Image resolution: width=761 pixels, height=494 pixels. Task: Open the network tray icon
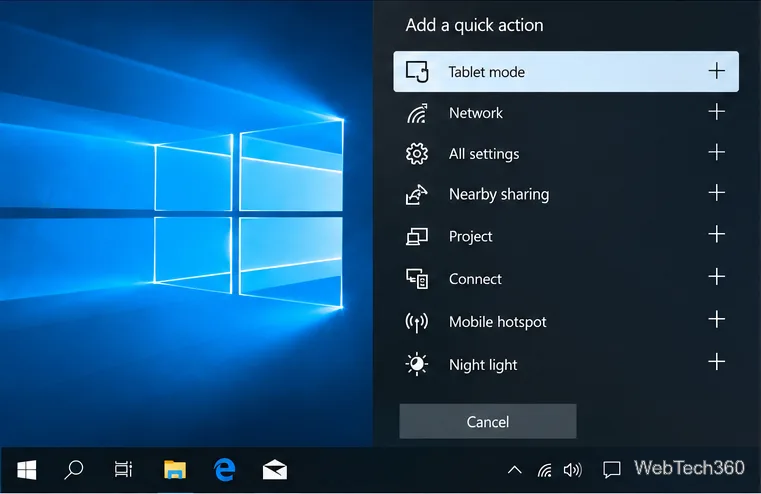(x=545, y=470)
